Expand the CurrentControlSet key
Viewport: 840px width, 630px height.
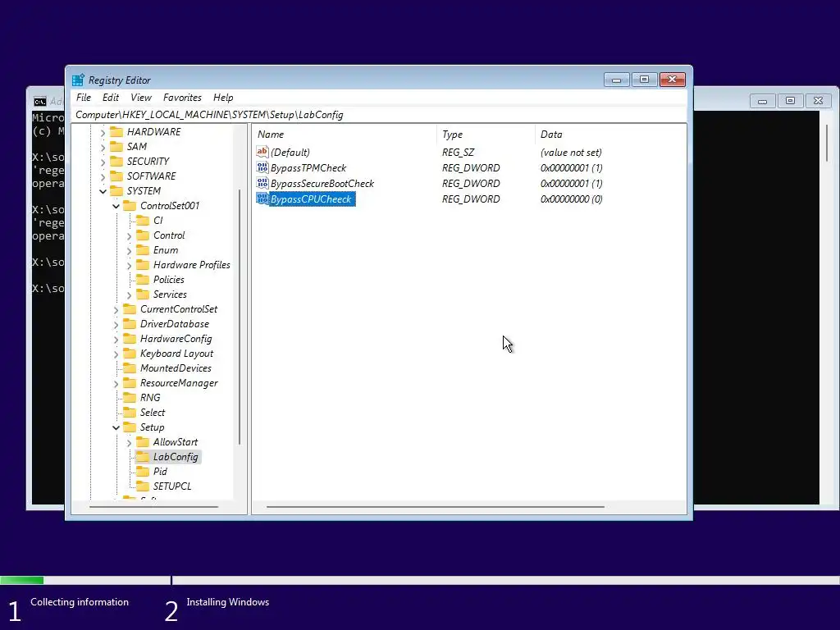click(116, 309)
